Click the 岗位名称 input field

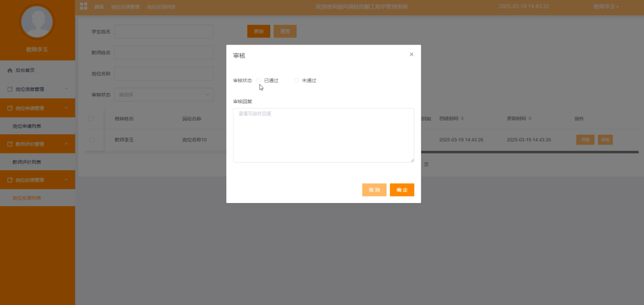pyautogui.click(x=164, y=73)
